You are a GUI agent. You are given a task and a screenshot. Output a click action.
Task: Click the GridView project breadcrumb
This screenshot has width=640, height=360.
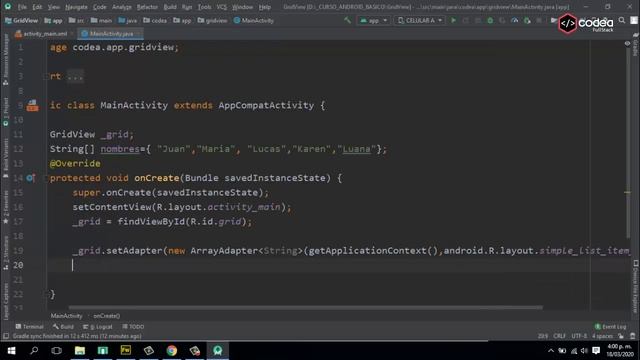[x=21, y=20]
